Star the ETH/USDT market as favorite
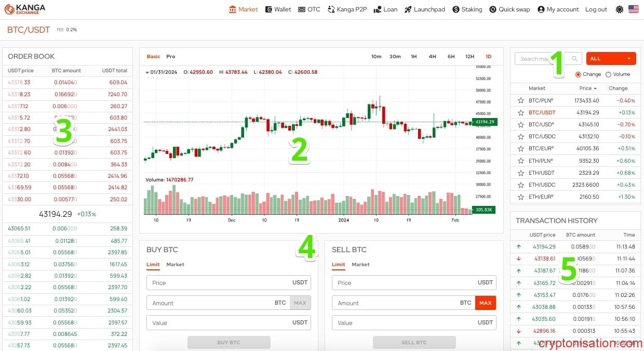Image resolution: width=644 pixels, height=351 pixels. 520,173
